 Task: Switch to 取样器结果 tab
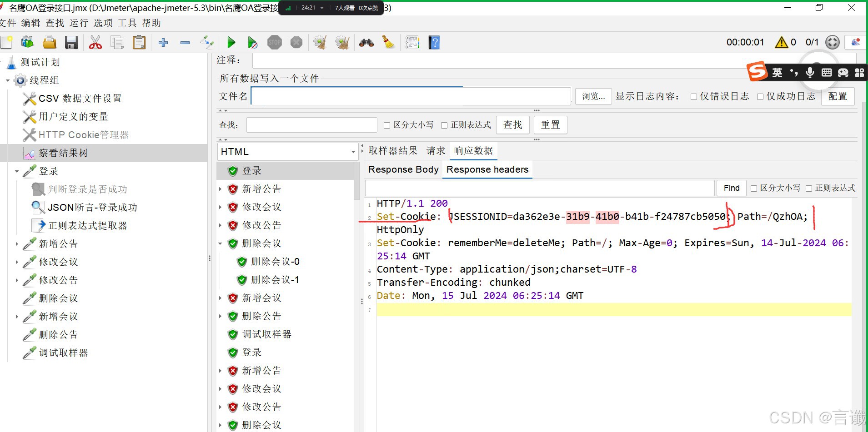click(x=393, y=151)
